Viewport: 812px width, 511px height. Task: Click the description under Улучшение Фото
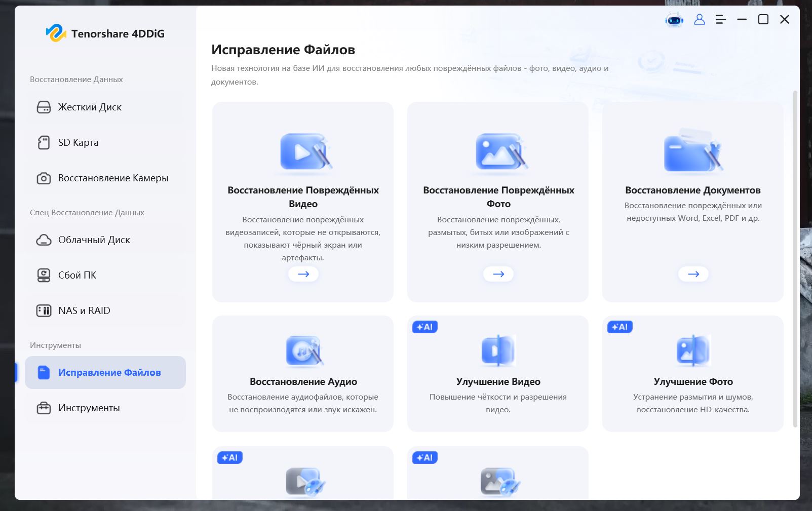point(693,403)
